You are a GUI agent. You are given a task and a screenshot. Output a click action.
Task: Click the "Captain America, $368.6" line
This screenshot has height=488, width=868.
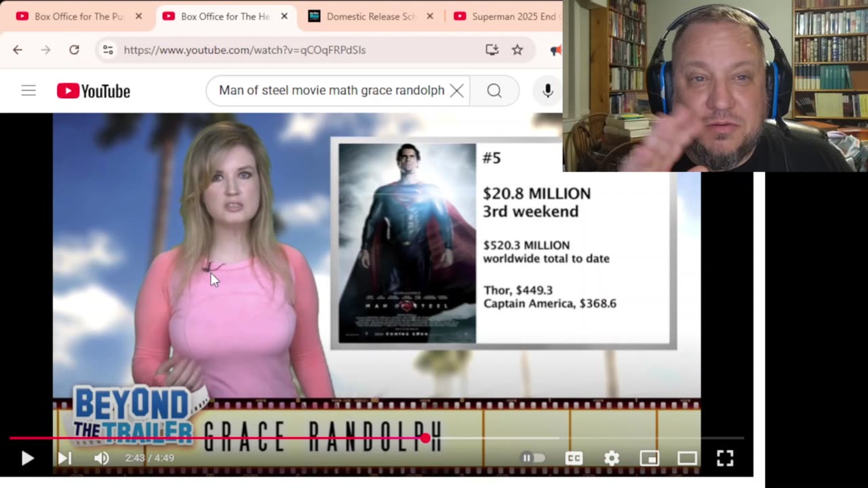(x=550, y=304)
